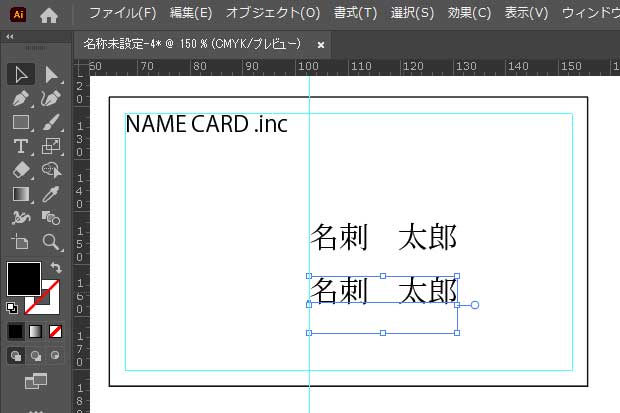Select the Zoom magnifier tool
The width and height of the screenshot is (620, 413).
51,242
